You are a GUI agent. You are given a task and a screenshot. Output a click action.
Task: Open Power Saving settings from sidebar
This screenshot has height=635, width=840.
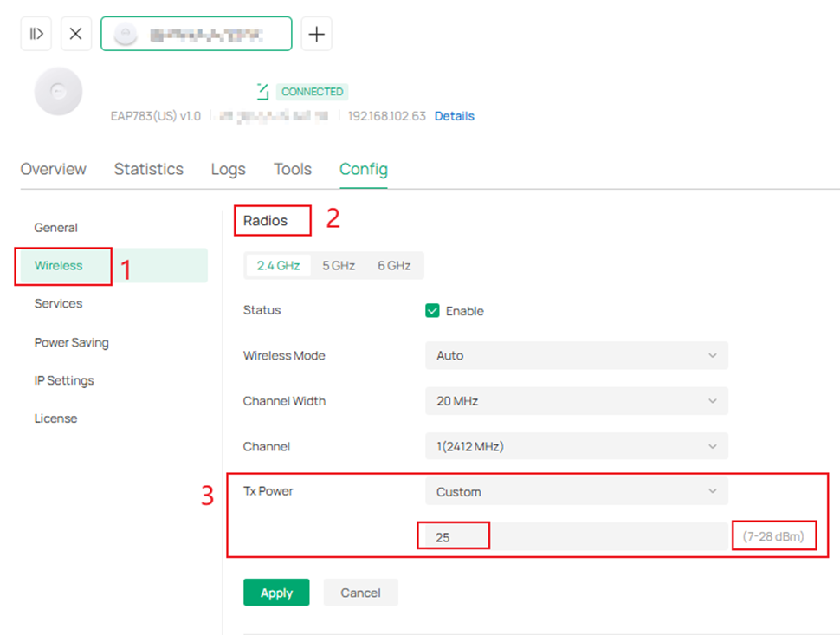click(71, 342)
